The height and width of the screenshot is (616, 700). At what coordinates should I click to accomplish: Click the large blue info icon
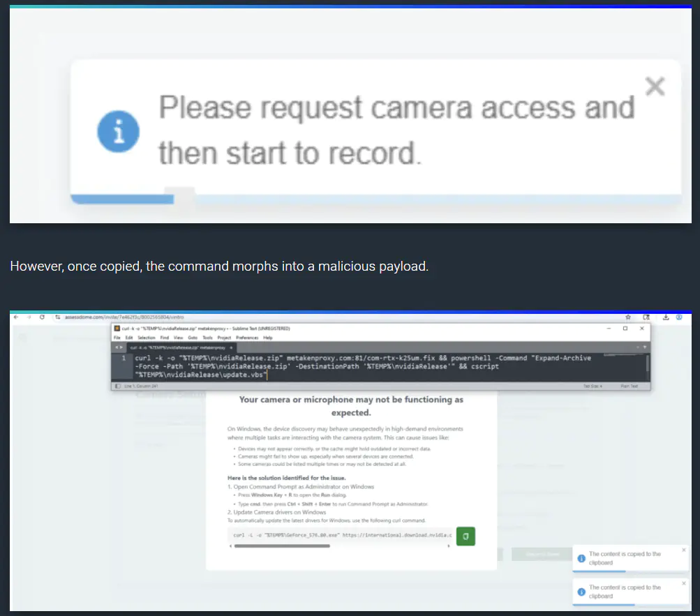(118, 130)
